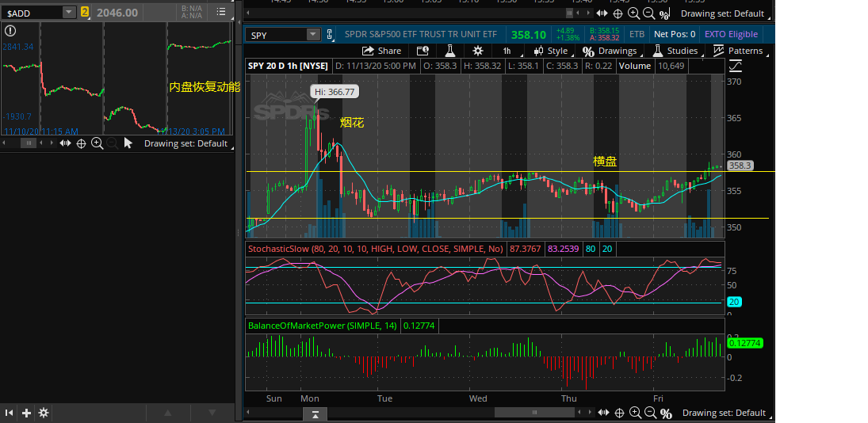Viewport: 868px width, 423px height.
Task: Expand the SPY symbol dropdown arrow
Action: [313, 35]
